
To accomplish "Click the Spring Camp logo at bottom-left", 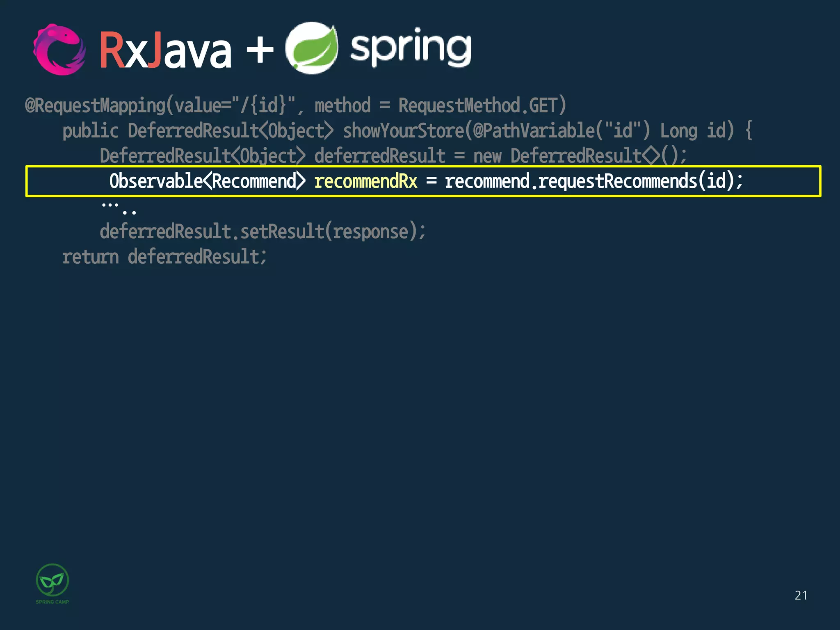I will (52, 580).
